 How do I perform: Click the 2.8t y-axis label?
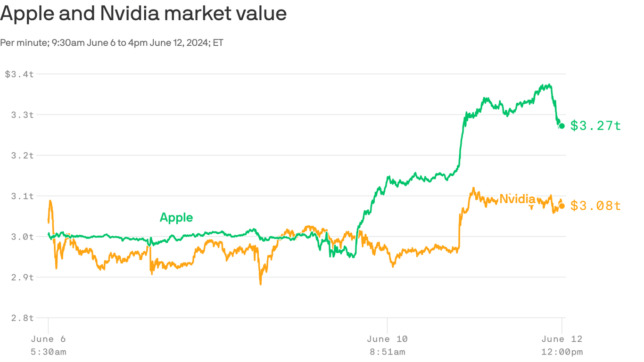tap(22, 318)
